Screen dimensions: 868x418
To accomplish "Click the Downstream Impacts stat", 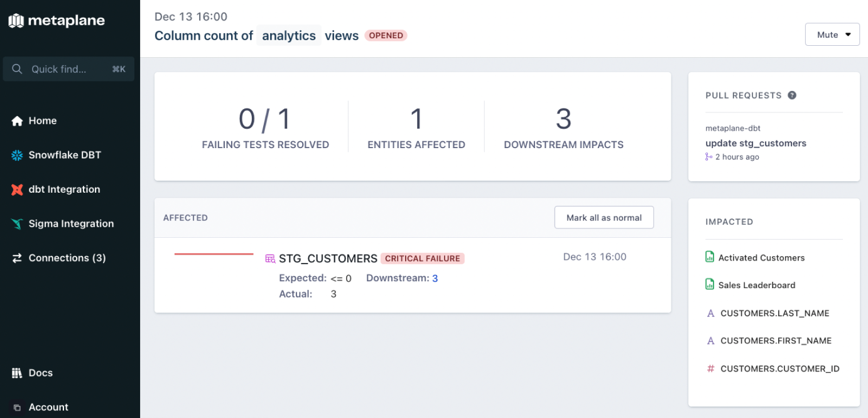I will coord(563,127).
